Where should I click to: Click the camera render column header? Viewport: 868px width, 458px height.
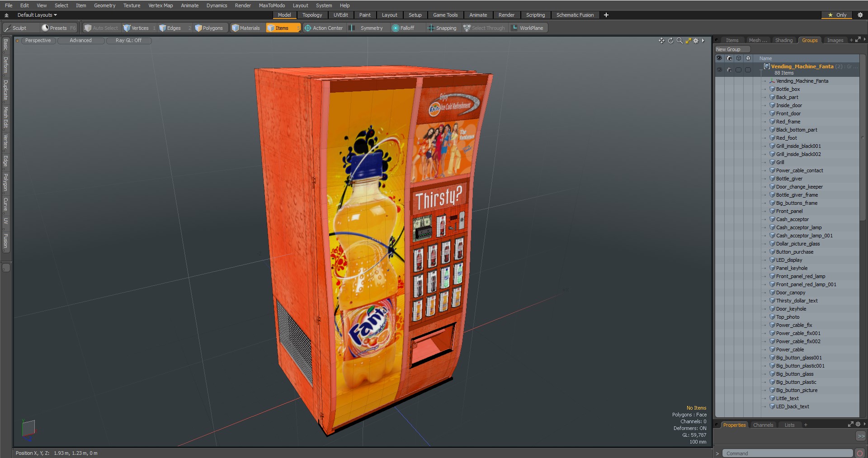(x=729, y=58)
